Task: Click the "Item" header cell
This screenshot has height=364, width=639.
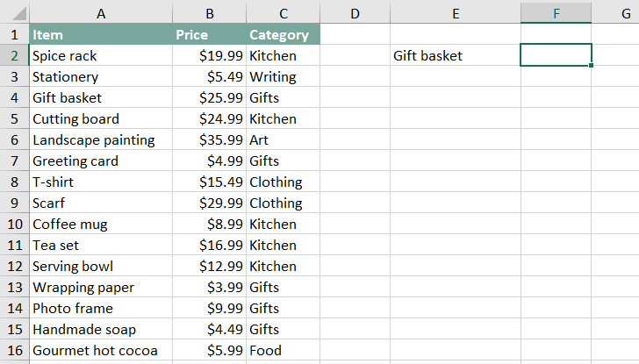Action: [x=101, y=35]
